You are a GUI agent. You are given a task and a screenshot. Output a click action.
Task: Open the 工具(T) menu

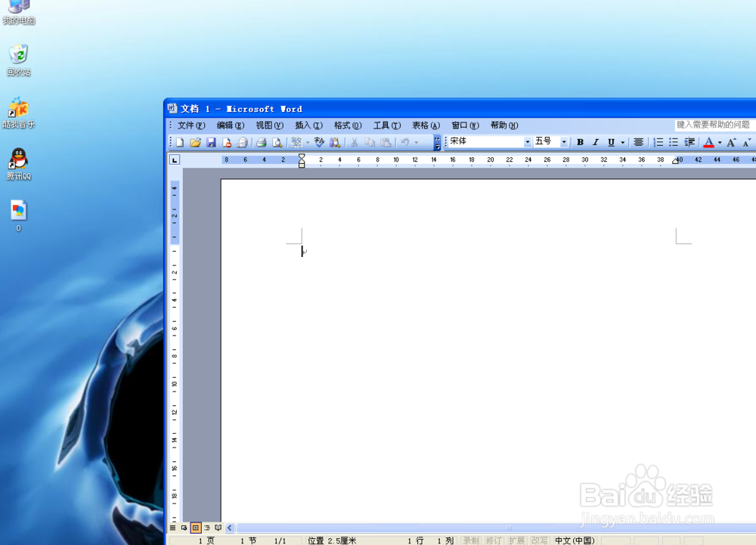click(x=386, y=125)
